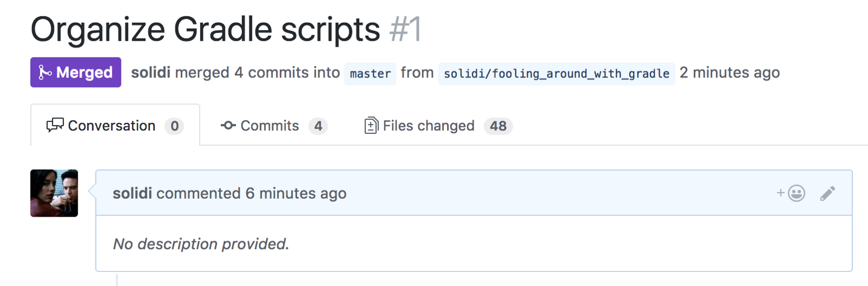Click the speech bubble Conversation icon

55,126
